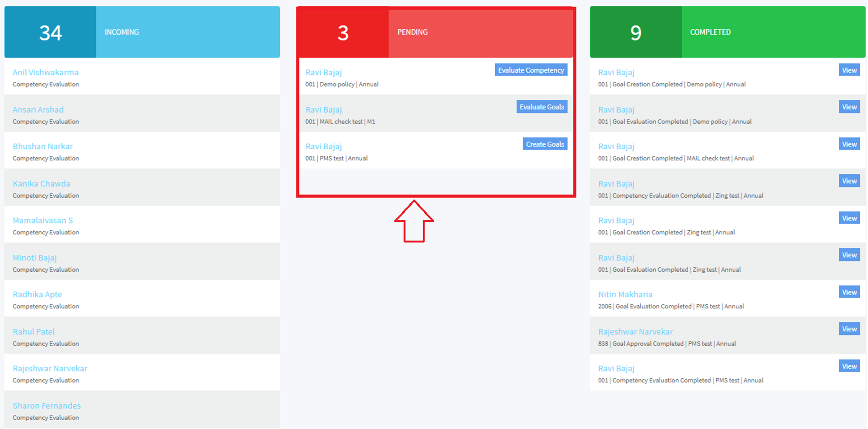Open Kanika Chawda competency evaluation entry

pyautogui.click(x=41, y=184)
